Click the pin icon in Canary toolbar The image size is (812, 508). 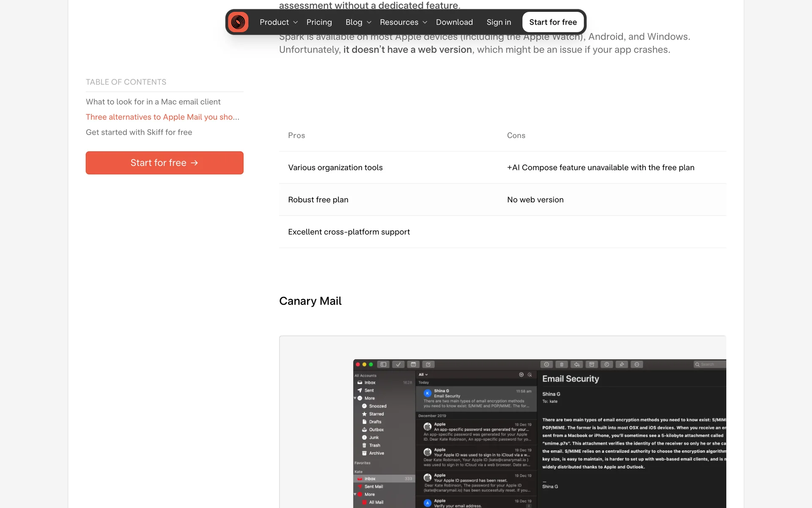[x=622, y=364]
